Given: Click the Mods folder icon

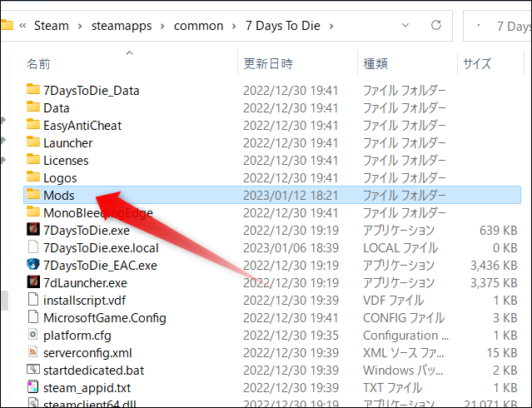Looking at the screenshot, I should [x=33, y=194].
